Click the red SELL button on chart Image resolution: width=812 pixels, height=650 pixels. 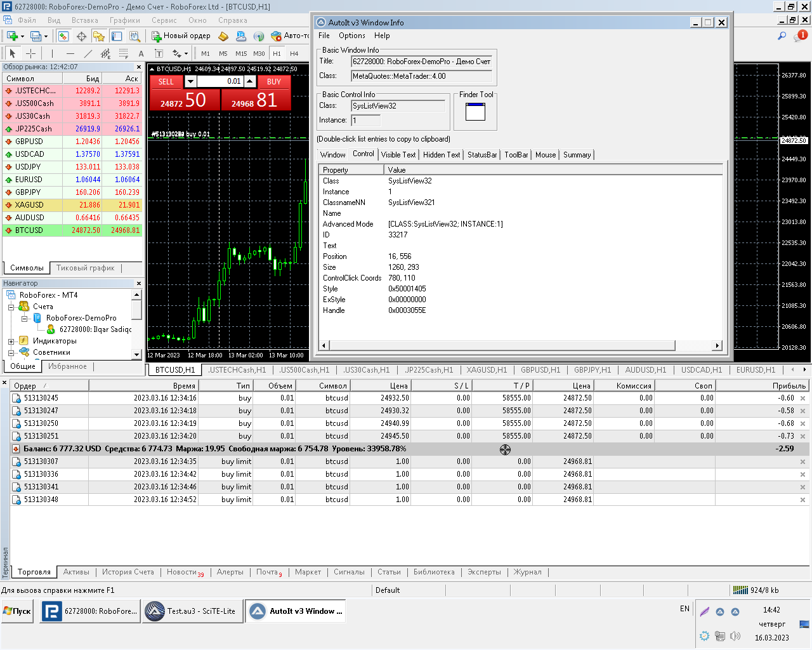click(x=166, y=82)
